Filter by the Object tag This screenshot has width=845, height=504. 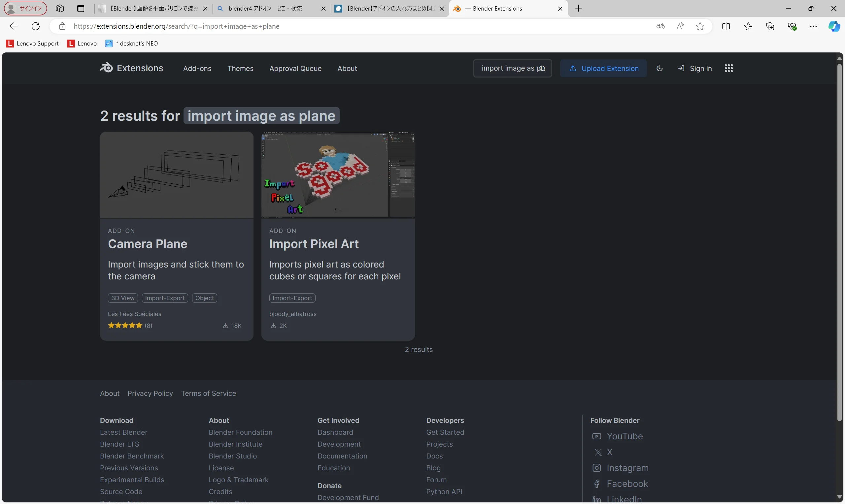coord(205,298)
